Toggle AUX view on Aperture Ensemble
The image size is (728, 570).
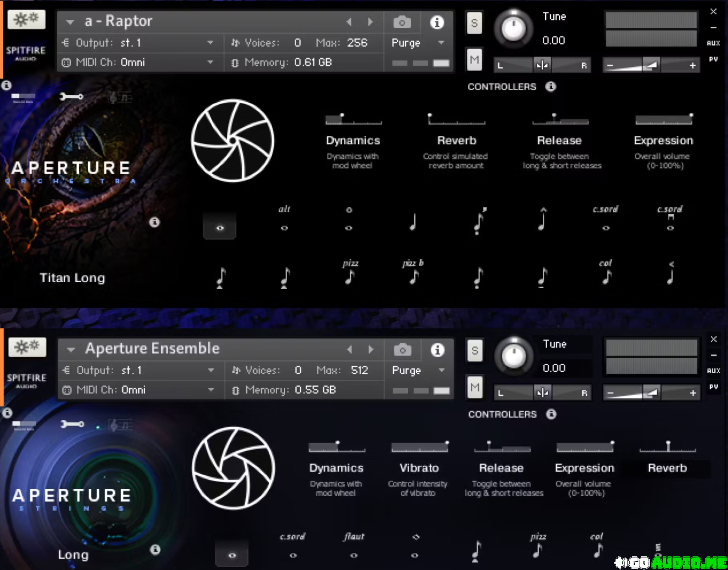[713, 371]
